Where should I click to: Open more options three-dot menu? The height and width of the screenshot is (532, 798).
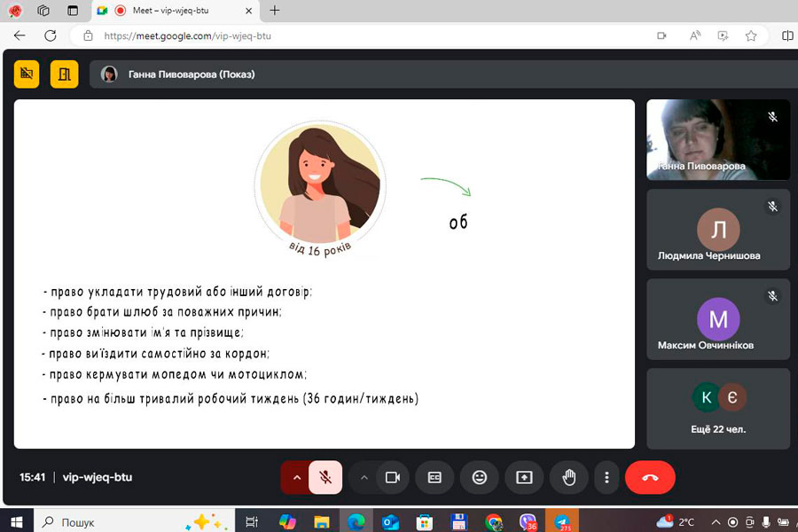[606, 478]
